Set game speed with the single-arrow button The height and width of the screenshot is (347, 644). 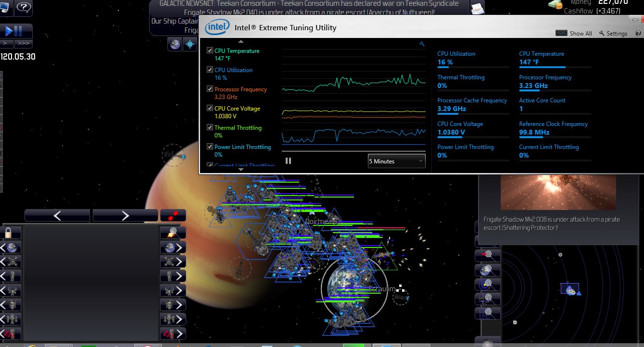6,44
